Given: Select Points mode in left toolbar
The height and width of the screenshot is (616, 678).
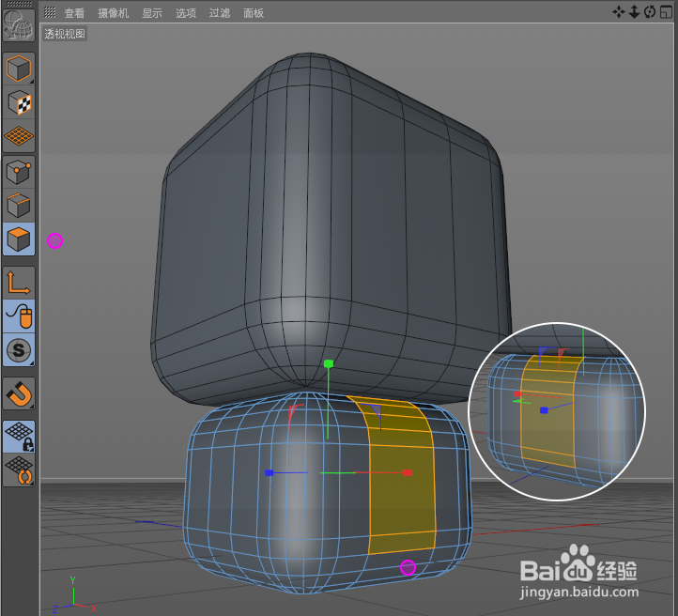Looking at the screenshot, I should pyautogui.click(x=19, y=172).
